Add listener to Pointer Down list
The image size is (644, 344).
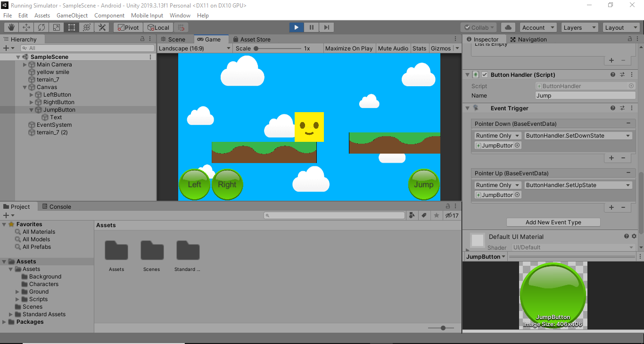click(611, 158)
